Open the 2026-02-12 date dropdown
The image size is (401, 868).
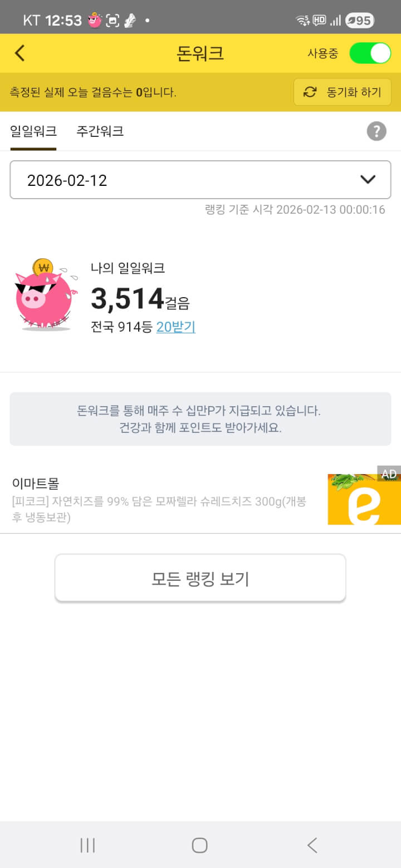coord(189,180)
